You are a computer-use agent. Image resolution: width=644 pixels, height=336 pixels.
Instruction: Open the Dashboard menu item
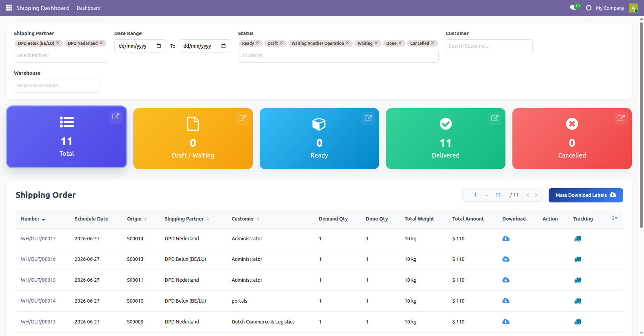88,8
